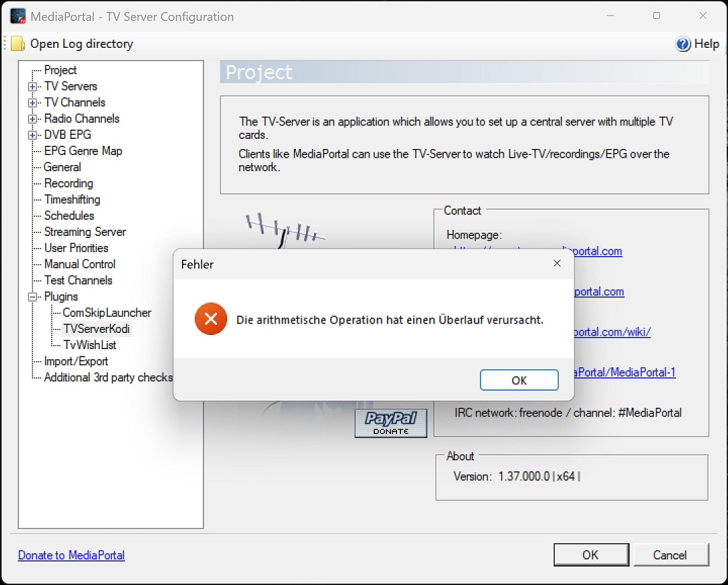
Task: Open the Donate to MediaPortal link
Action: click(71, 555)
